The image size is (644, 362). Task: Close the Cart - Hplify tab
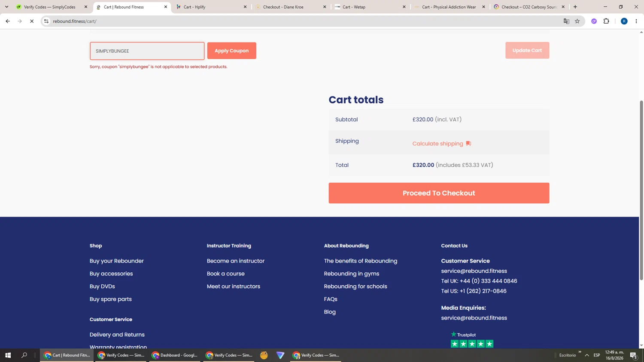(x=245, y=7)
